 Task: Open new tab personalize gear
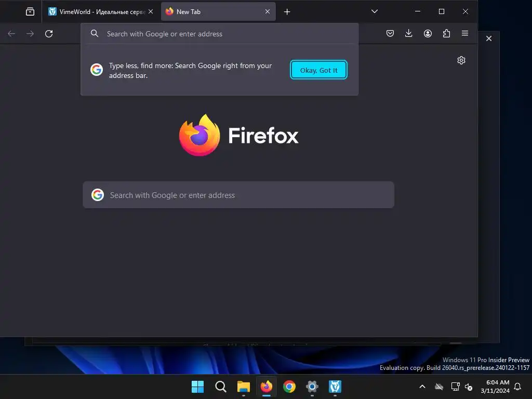coord(461,60)
